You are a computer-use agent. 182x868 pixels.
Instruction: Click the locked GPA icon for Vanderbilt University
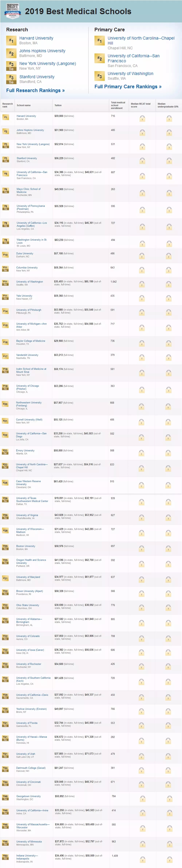pos(169,357)
